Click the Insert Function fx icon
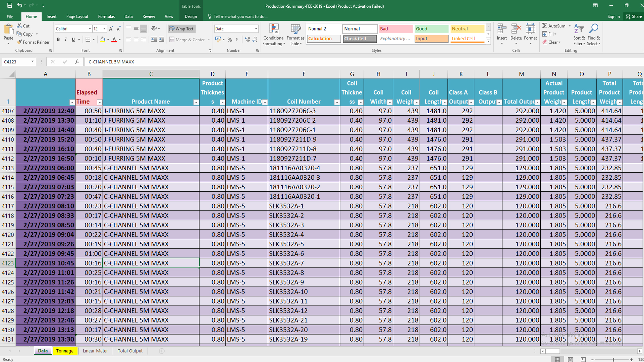Image resolution: width=644 pixels, height=362 pixels. click(77, 62)
